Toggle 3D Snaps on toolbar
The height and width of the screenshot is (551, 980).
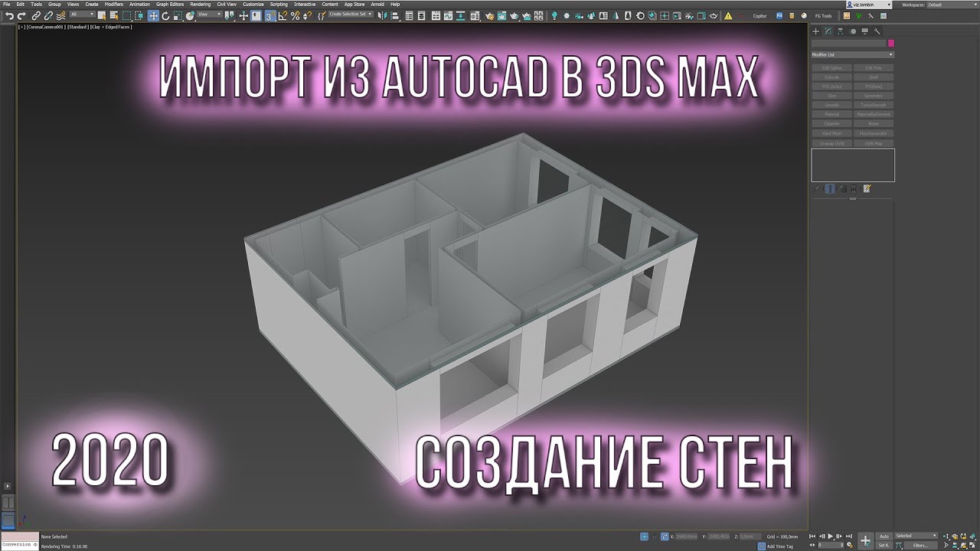click(x=270, y=15)
